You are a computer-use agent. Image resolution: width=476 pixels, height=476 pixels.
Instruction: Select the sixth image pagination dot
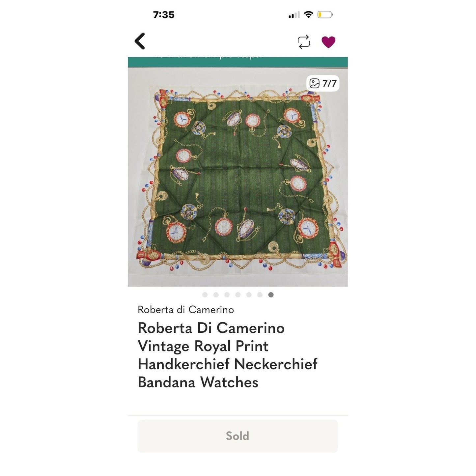[x=260, y=295]
